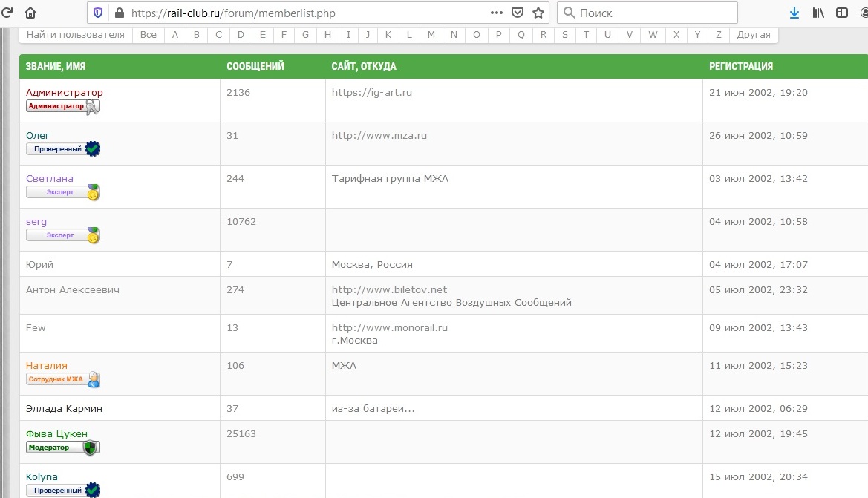The height and width of the screenshot is (498, 868).
Task: Filter the member list by letter M
Action: tap(431, 35)
